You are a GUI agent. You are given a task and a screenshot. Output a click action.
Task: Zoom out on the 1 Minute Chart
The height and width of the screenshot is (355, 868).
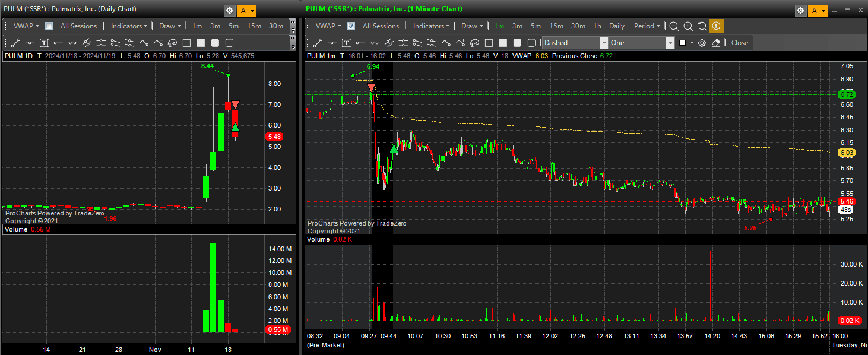674,26
